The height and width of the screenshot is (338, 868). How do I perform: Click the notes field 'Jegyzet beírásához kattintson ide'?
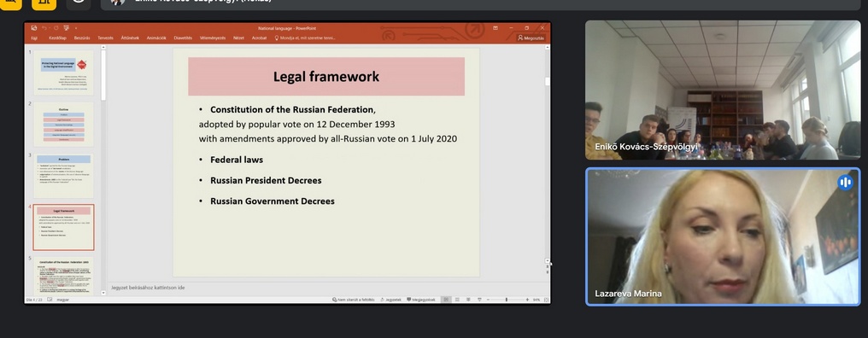[x=148, y=288]
